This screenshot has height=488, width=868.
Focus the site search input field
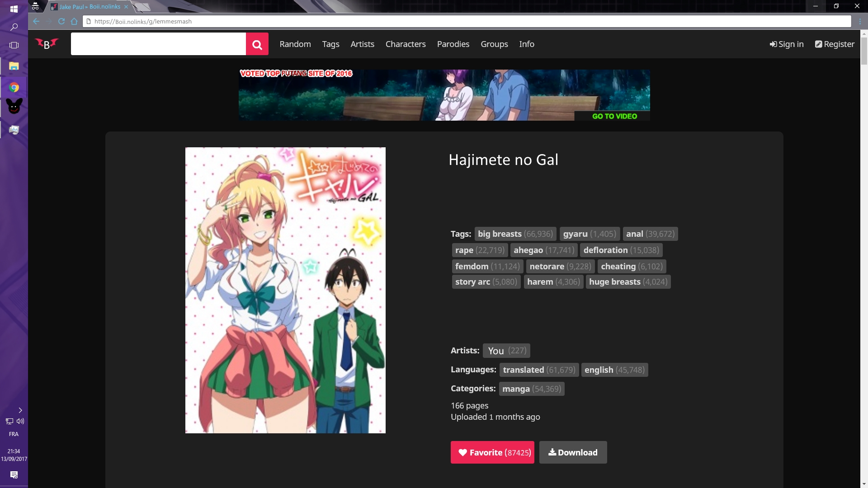[158, 44]
